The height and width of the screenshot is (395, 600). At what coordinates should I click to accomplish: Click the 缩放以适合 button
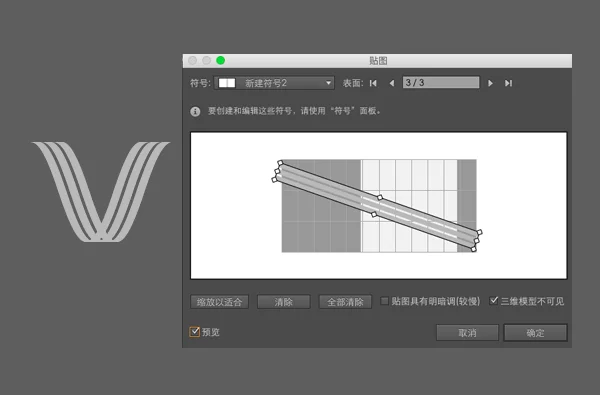point(219,302)
